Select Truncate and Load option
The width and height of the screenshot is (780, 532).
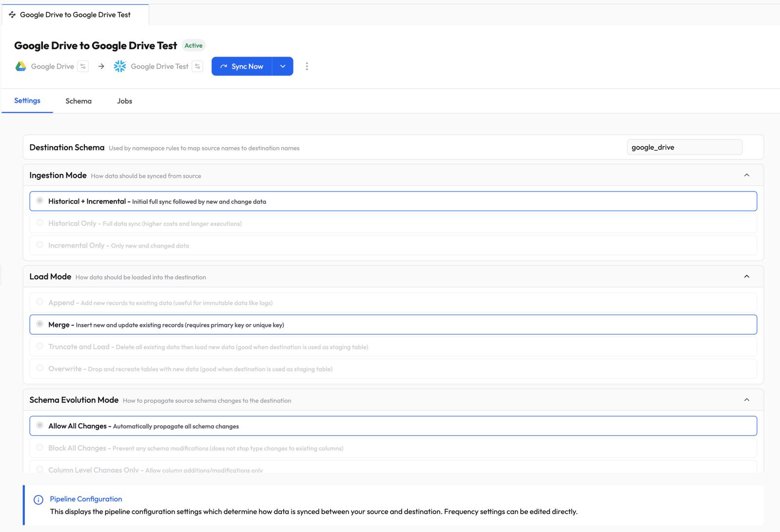[40, 346]
